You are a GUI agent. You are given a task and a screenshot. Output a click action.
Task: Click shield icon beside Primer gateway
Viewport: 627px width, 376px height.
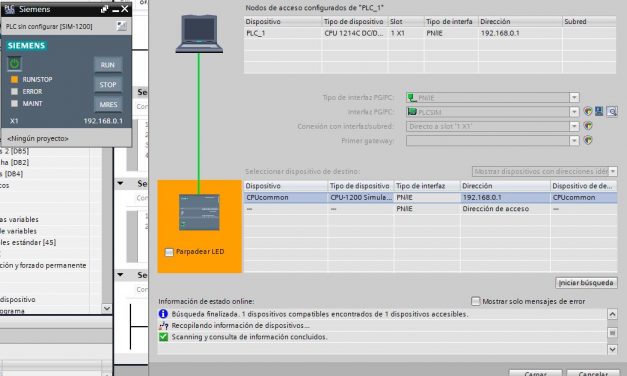(x=588, y=140)
